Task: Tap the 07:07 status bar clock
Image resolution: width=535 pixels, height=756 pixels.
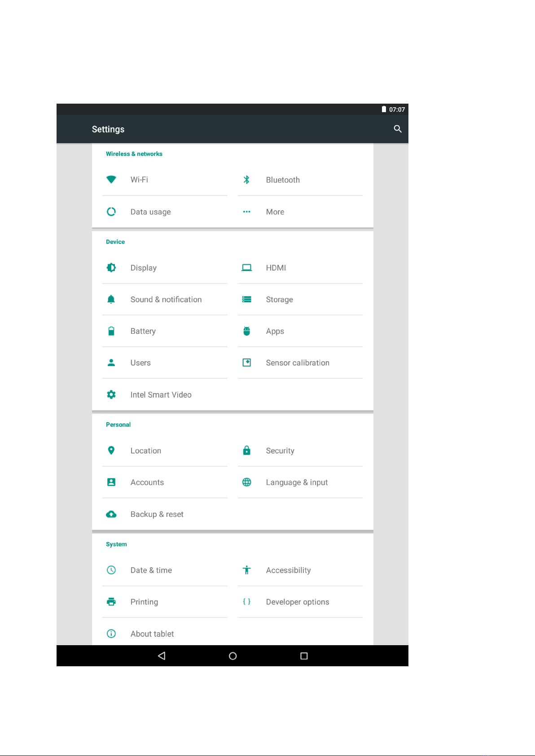Action: [x=397, y=109]
